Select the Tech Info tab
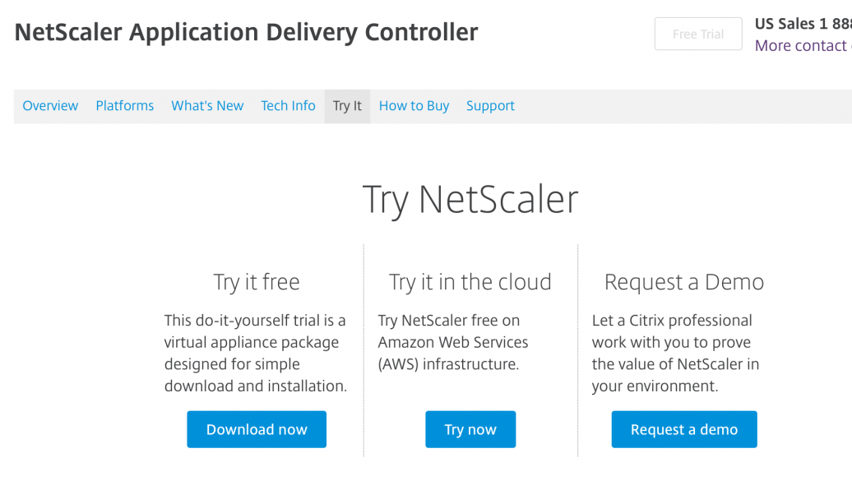This screenshot has width=852, height=504. (x=288, y=106)
